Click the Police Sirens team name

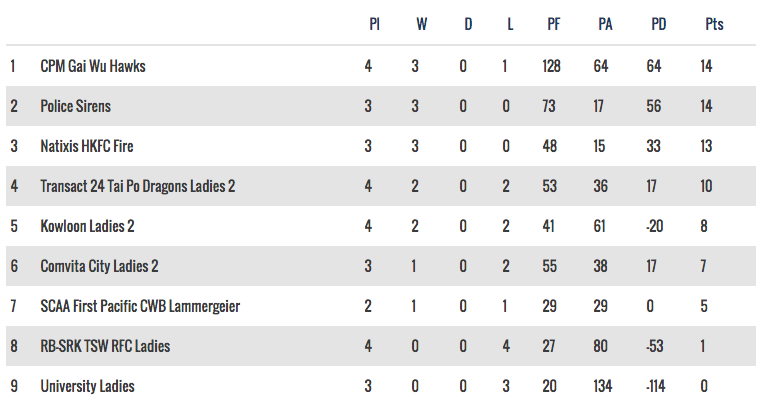(x=75, y=106)
